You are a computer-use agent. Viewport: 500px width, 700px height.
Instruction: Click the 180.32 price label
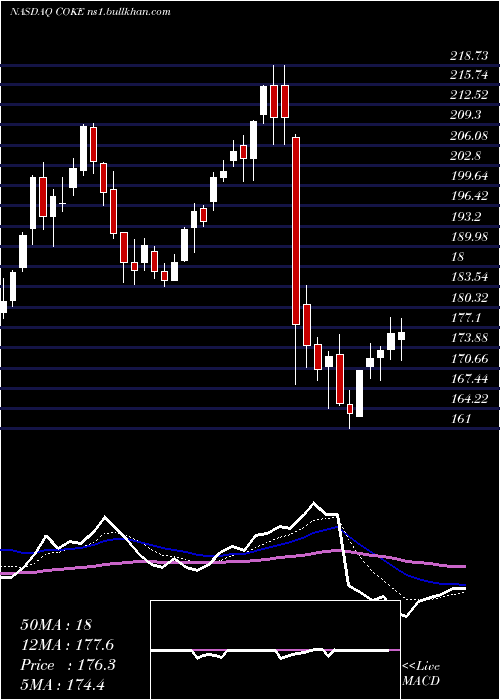pyautogui.click(x=469, y=297)
